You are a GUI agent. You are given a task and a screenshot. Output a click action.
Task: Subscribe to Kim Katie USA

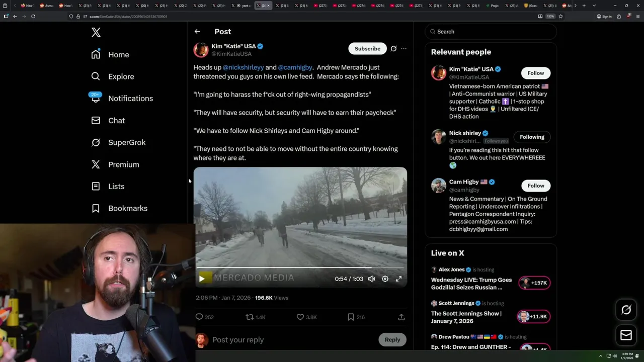point(367,49)
